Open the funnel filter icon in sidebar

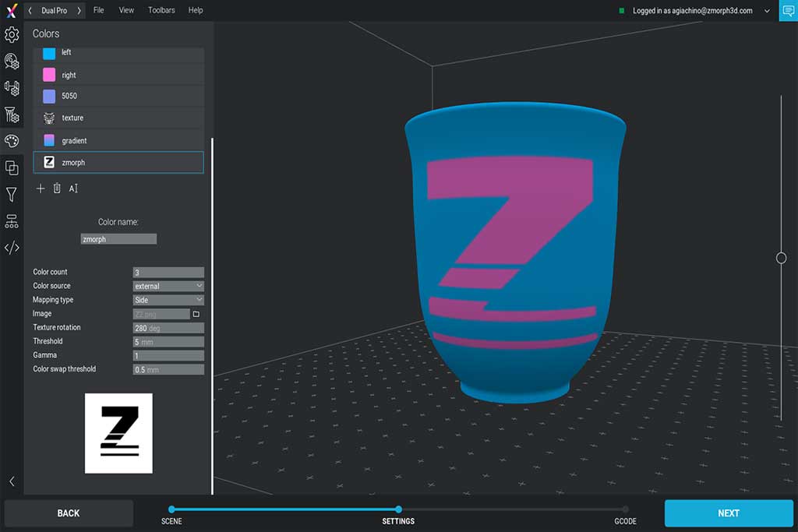tap(12, 195)
